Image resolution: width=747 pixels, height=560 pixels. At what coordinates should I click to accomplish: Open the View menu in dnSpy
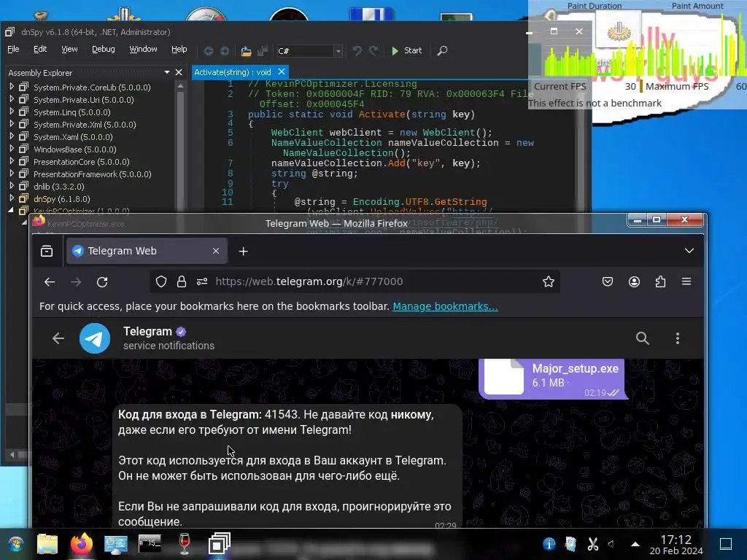point(69,49)
